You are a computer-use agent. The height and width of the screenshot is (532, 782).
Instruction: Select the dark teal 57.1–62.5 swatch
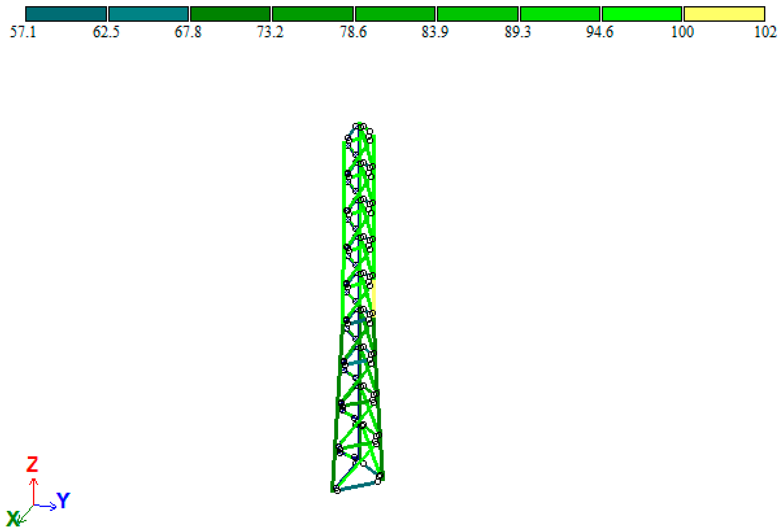pyautogui.click(x=66, y=14)
